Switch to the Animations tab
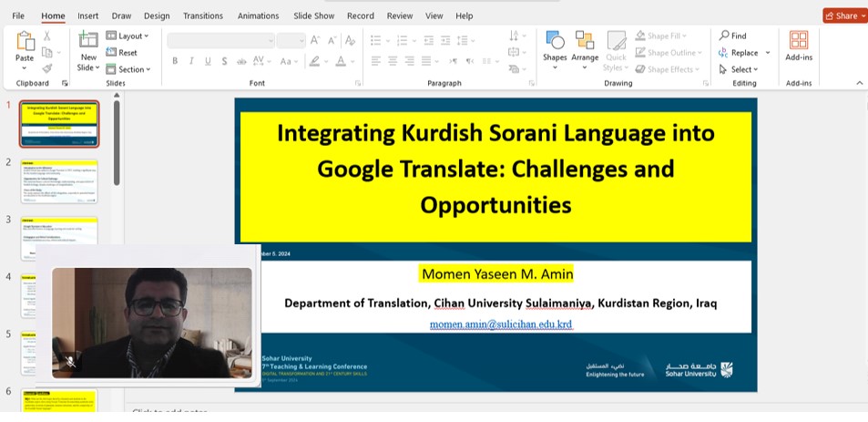Screen dimensions: 868x422 (x=259, y=16)
